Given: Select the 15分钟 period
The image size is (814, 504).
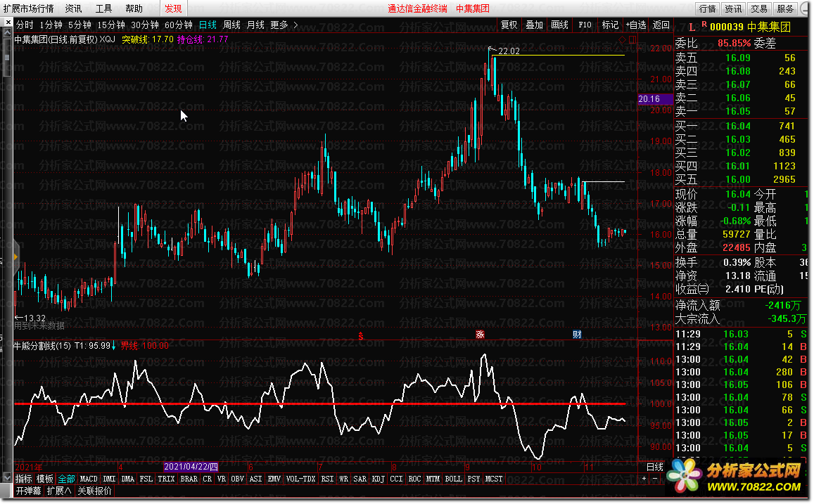Looking at the screenshot, I should [x=111, y=25].
